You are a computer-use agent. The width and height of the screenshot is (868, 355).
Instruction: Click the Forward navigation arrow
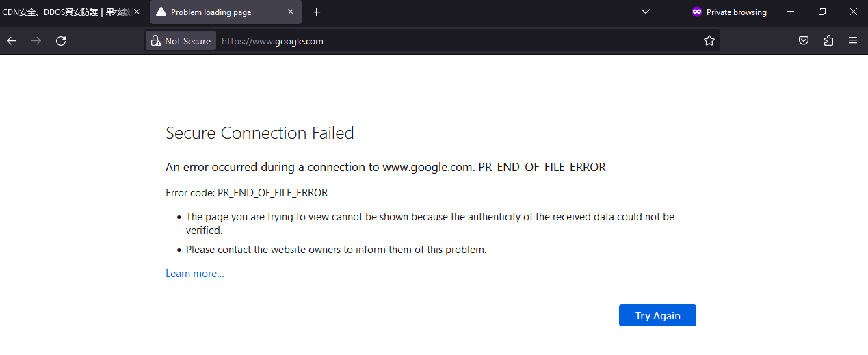pyautogui.click(x=36, y=41)
